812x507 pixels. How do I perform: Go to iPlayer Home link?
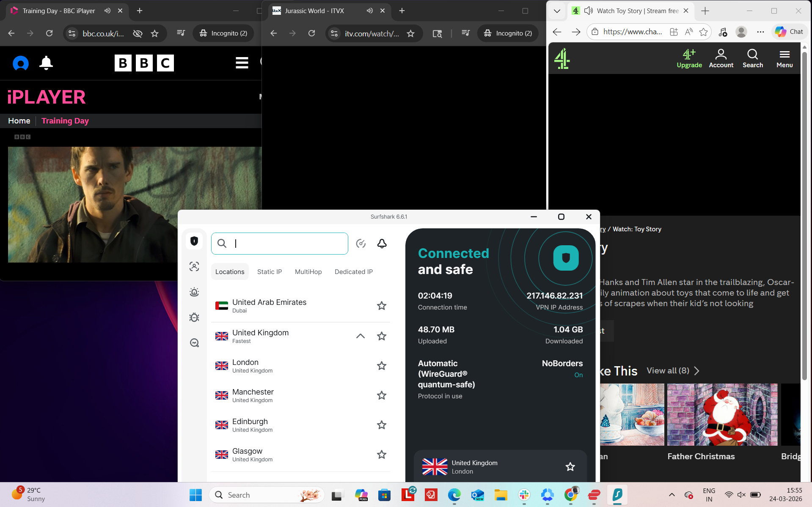click(x=19, y=121)
